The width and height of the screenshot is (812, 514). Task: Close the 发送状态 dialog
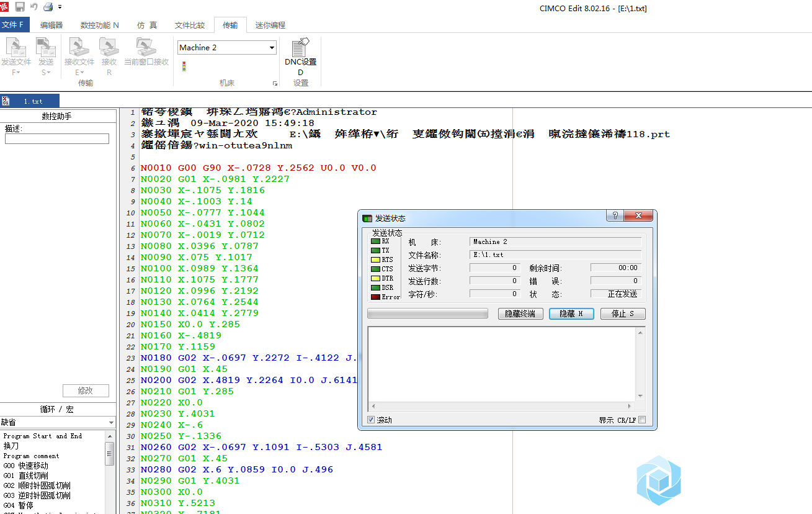[x=638, y=215]
